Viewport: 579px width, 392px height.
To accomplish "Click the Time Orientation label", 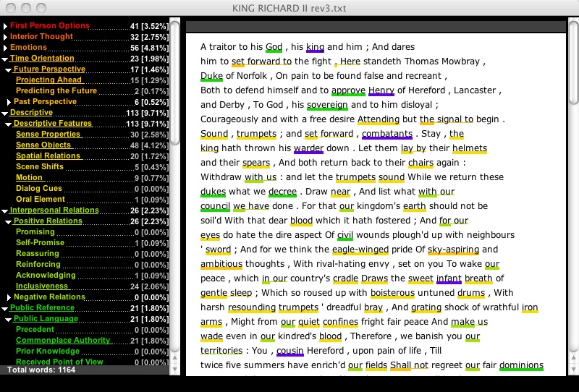I will tap(42, 58).
